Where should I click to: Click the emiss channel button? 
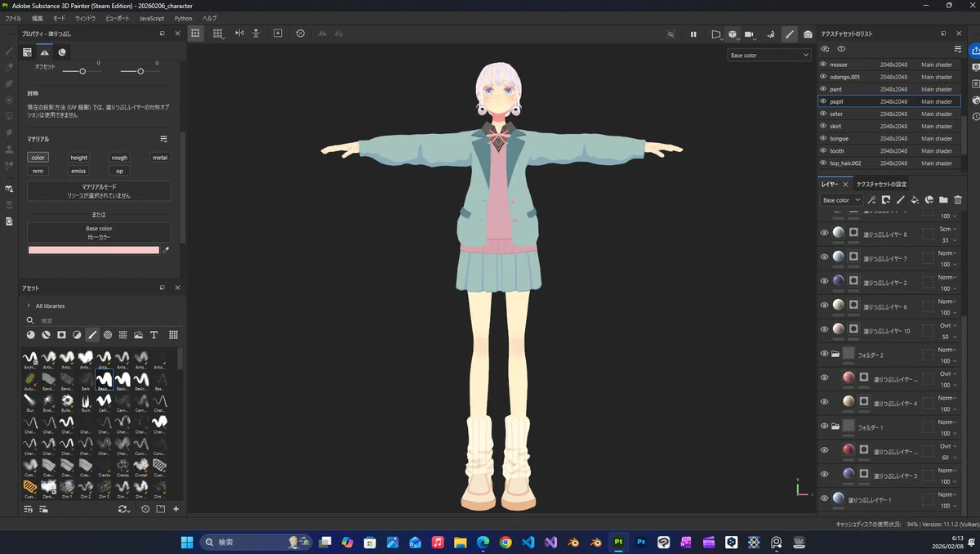[x=78, y=171]
